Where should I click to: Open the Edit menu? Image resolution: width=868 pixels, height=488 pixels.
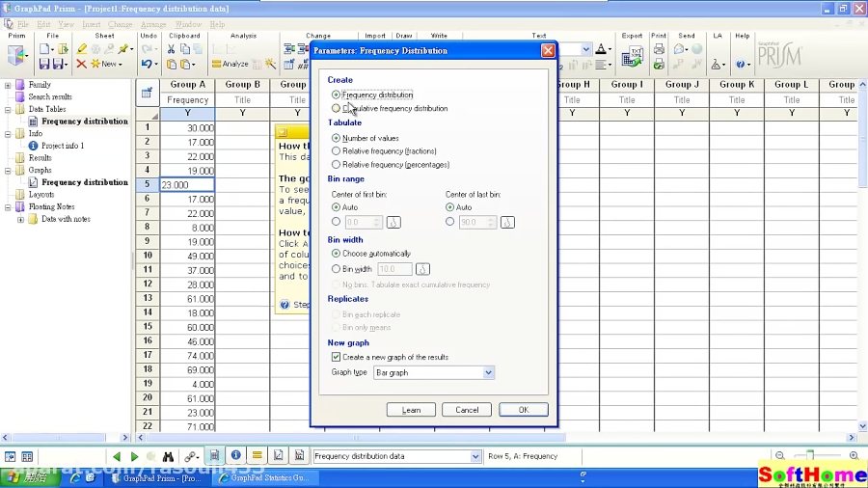point(43,24)
